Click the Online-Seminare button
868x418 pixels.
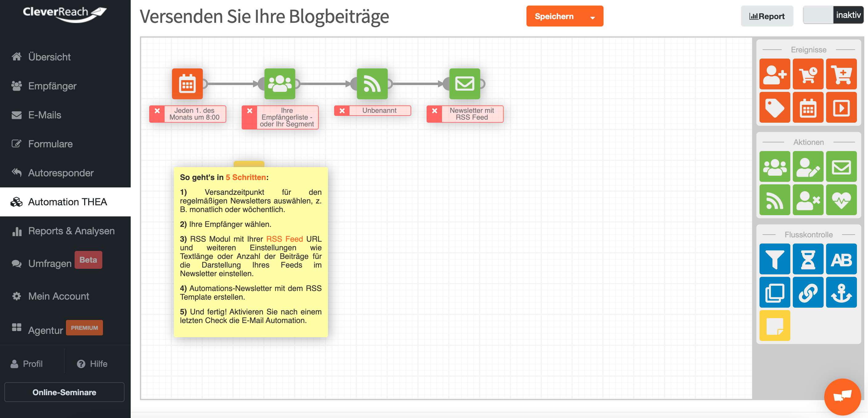tap(64, 392)
